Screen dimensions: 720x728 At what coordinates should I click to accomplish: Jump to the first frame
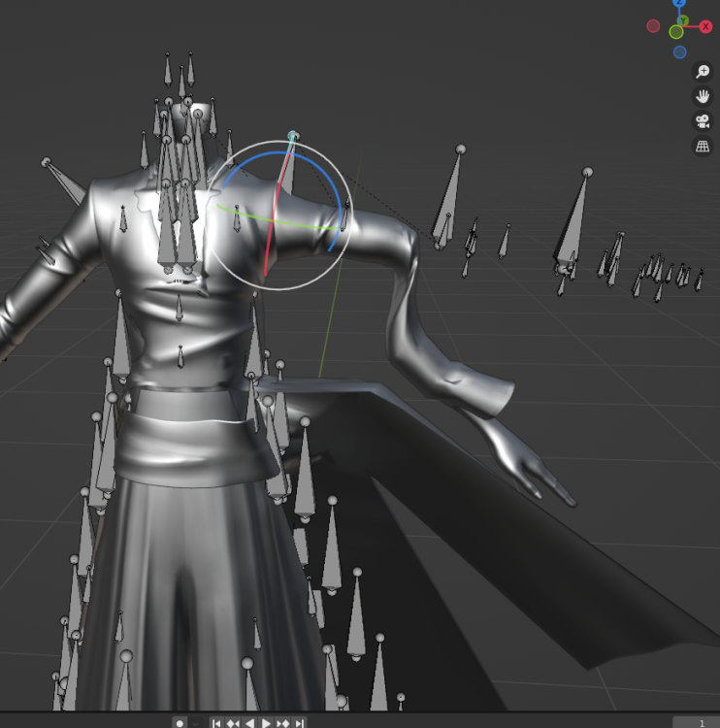pos(216,723)
